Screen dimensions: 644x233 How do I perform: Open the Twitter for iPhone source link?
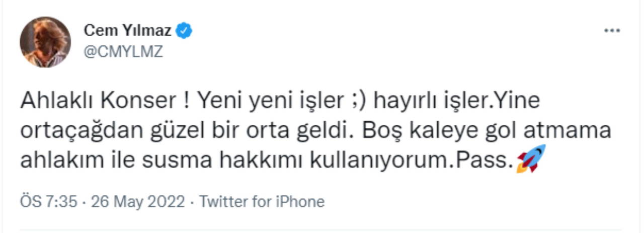pos(262,202)
